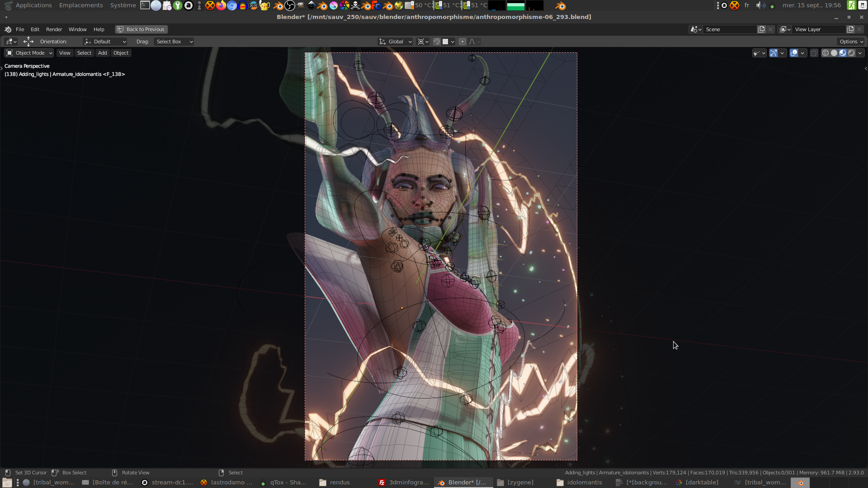The image size is (868, 488).
Task: Expand overlays options arrow
Action: tap(802, 53)
